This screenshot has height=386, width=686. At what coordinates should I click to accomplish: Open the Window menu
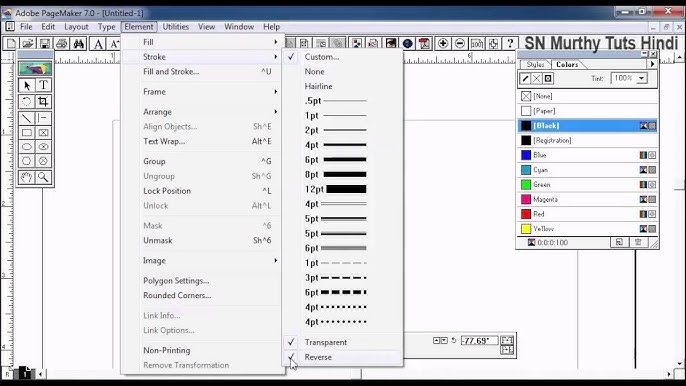[239, 27]
